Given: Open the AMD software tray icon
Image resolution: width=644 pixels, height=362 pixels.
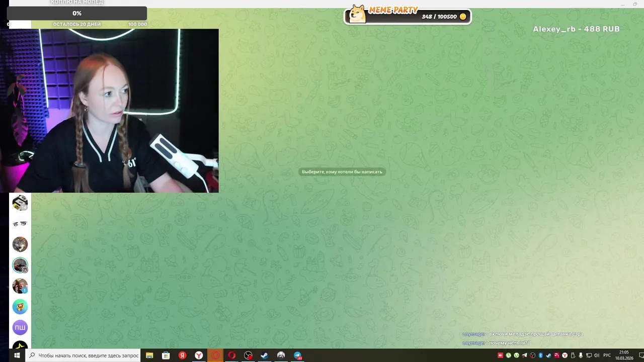Looking at the screenshot, I should [x=556, y=355].
